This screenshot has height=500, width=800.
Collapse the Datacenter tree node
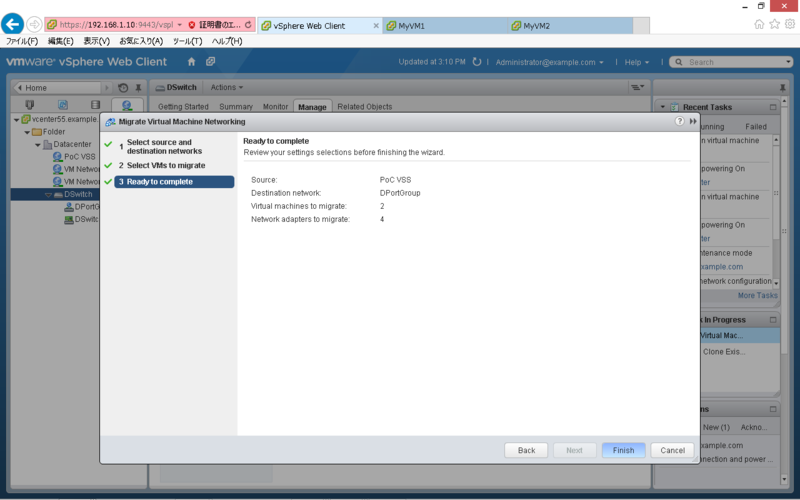(x=38, y=145)
